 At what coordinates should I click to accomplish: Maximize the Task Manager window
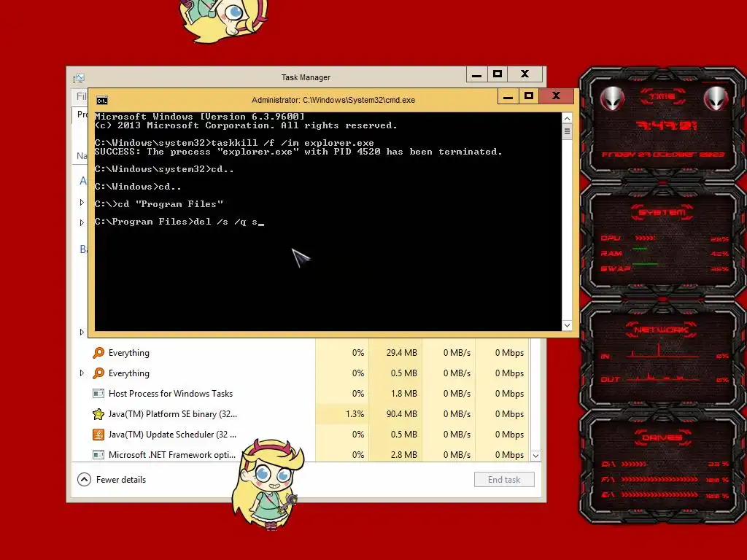click(498, 74)
